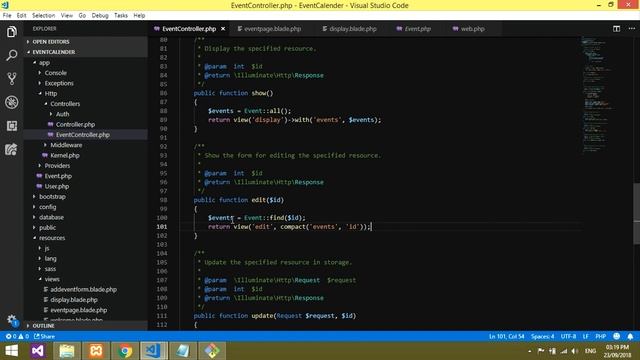Click Windows Start button on taskbar
Image resolution: width=640 pixels, height=360 pixels.
[x=11, y=351]
